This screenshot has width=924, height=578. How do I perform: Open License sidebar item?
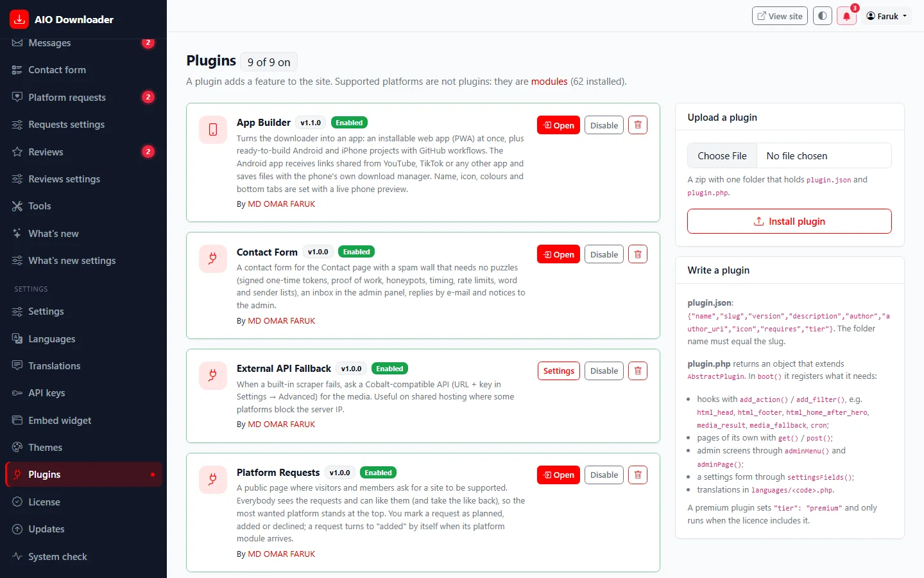tap(83, 502)
